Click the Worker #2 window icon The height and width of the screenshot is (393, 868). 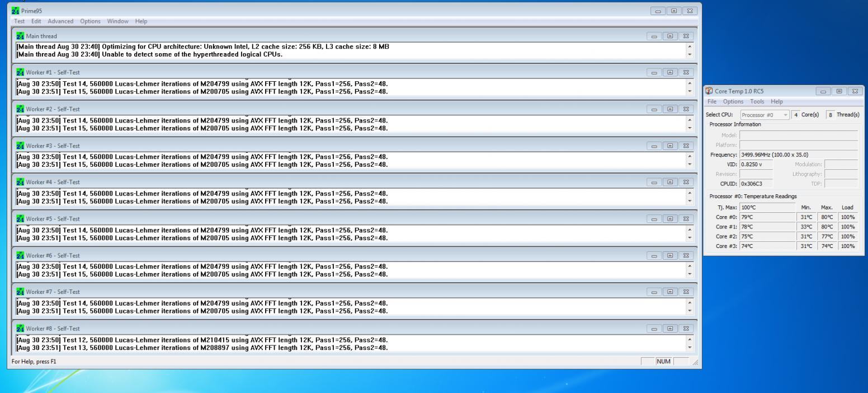(21, 109)
